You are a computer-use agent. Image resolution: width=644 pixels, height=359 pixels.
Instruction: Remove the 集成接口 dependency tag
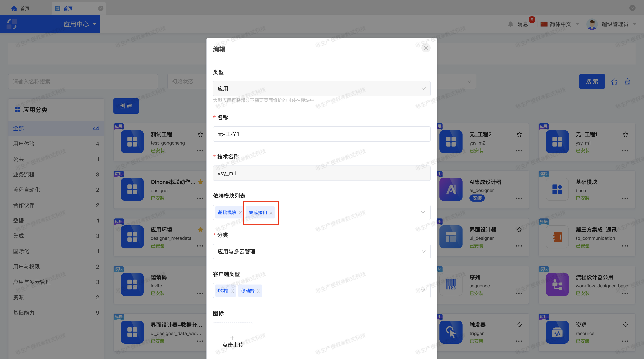click(271, 213)
